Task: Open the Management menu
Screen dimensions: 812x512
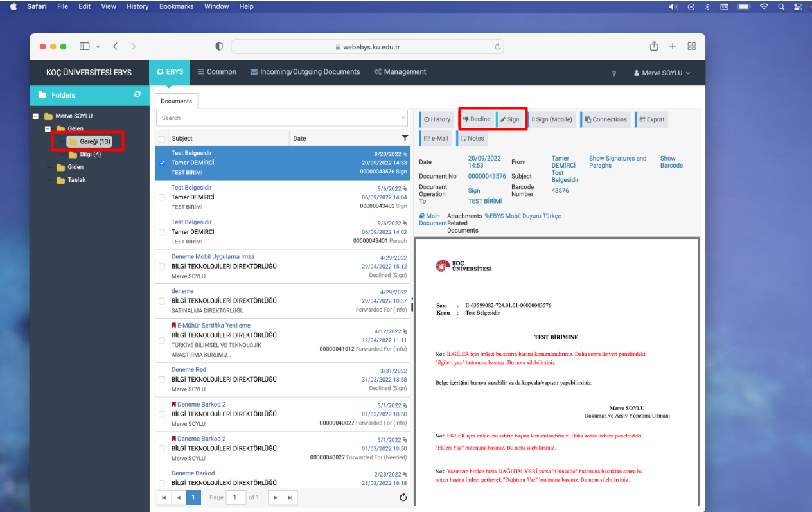Action: click(400, 72)
